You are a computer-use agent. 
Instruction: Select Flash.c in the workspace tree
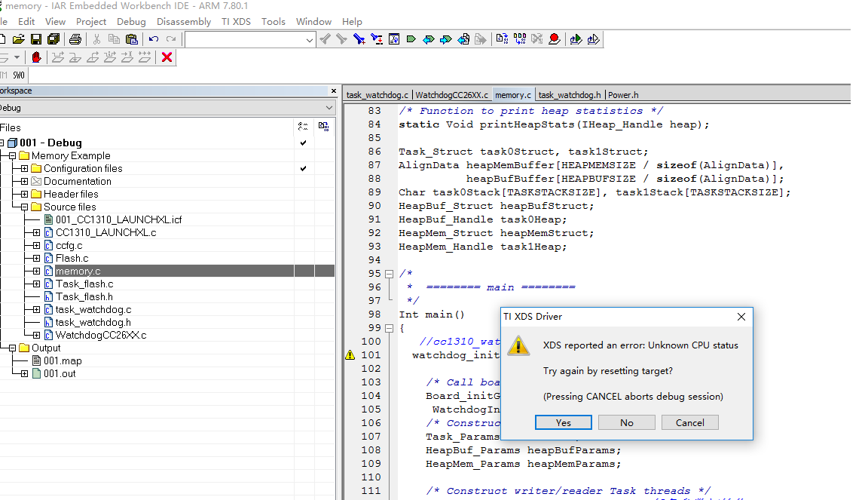72,258
